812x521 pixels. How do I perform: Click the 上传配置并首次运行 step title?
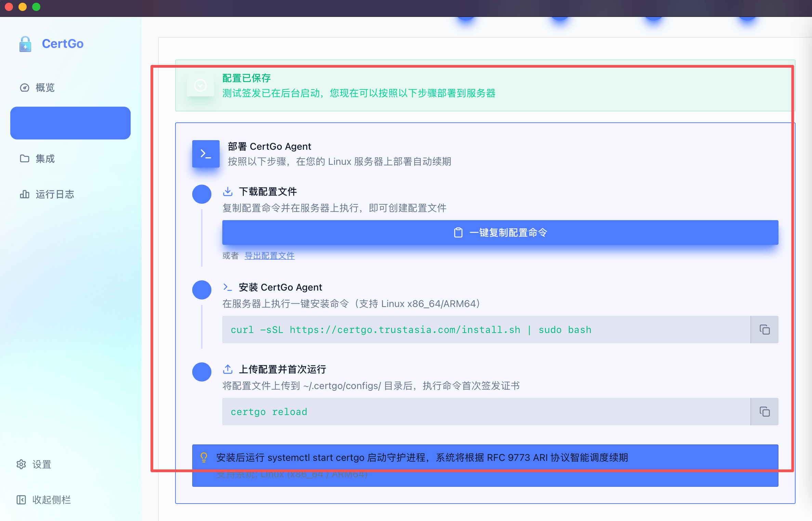pos(283,369)
